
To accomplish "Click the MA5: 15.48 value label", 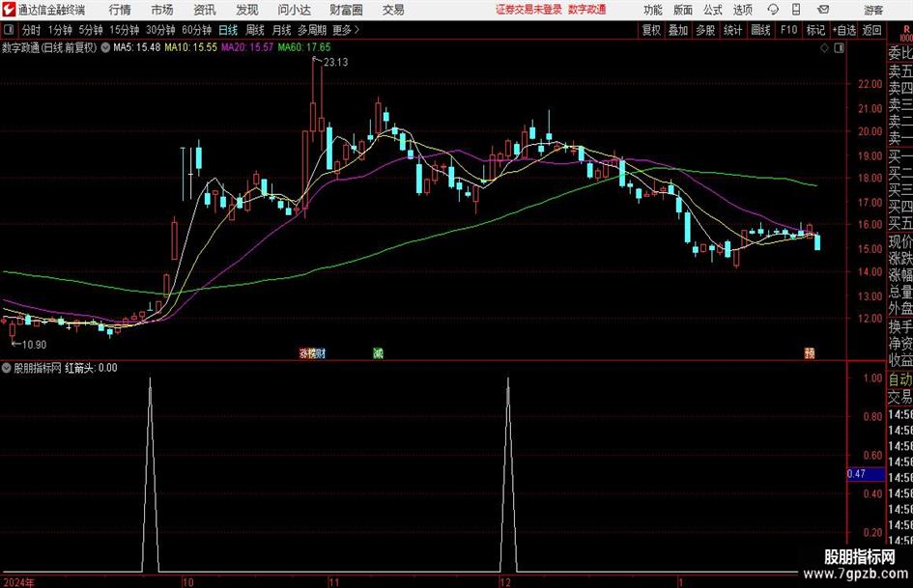I will 136,47.
